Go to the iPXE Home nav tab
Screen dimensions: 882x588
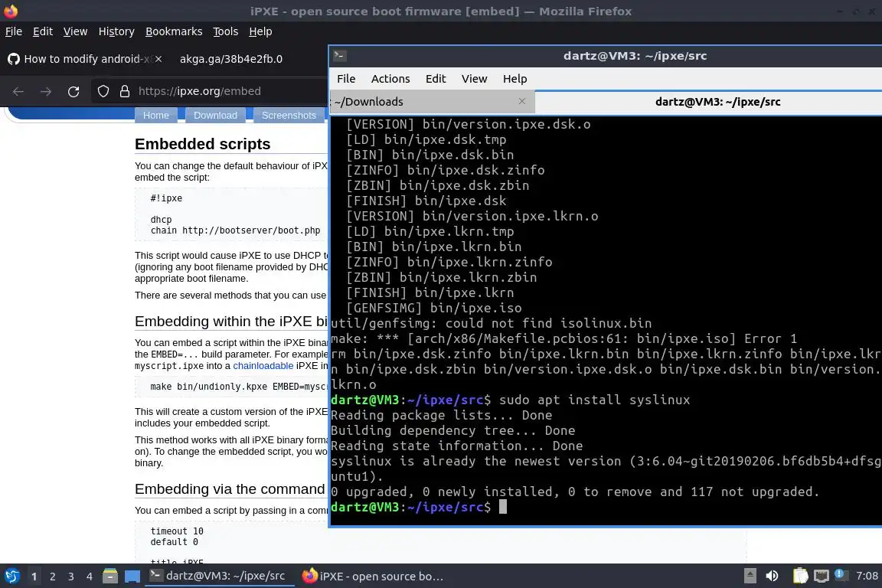point(156,116)
